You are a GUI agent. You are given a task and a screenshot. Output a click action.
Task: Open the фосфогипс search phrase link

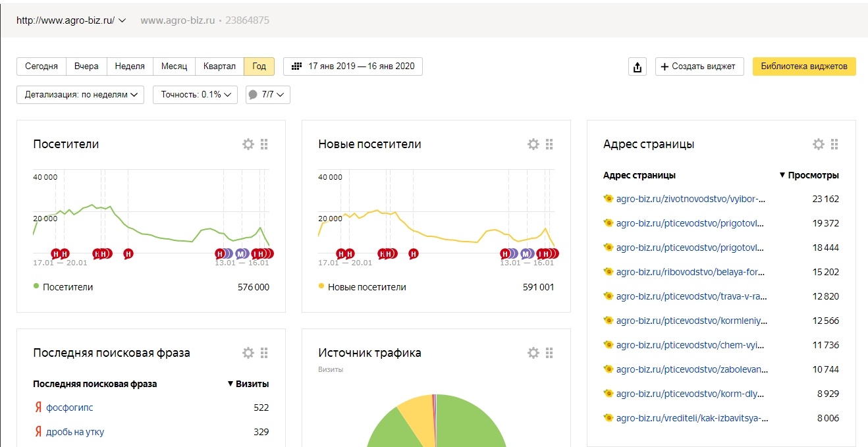coord(69,408)
